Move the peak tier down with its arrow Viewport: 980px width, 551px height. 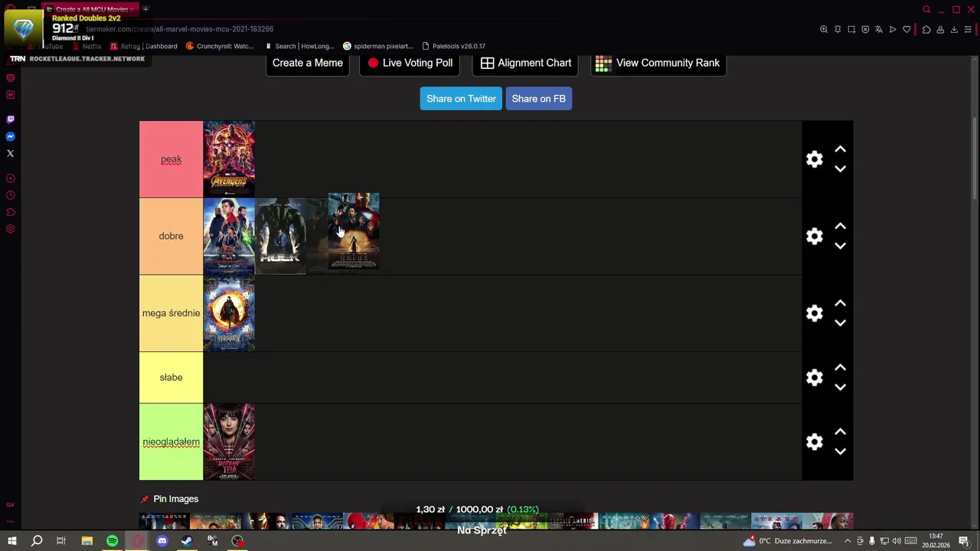point(840,168)
